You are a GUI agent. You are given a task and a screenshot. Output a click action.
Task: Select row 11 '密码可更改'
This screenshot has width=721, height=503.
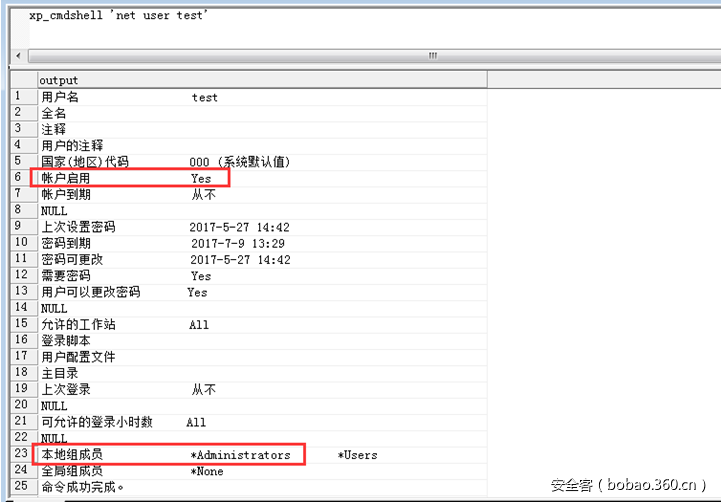coord(262,259)
